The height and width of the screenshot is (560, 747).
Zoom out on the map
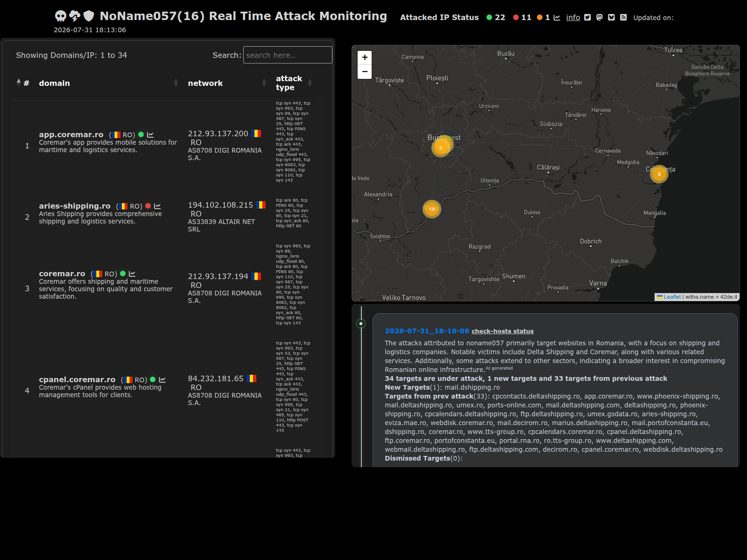point(365,72)
